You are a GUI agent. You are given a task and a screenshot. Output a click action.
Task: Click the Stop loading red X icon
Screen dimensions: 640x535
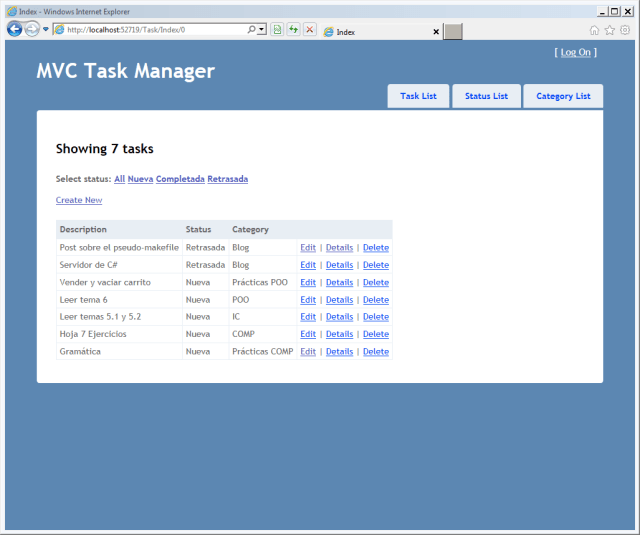point(310,30)
